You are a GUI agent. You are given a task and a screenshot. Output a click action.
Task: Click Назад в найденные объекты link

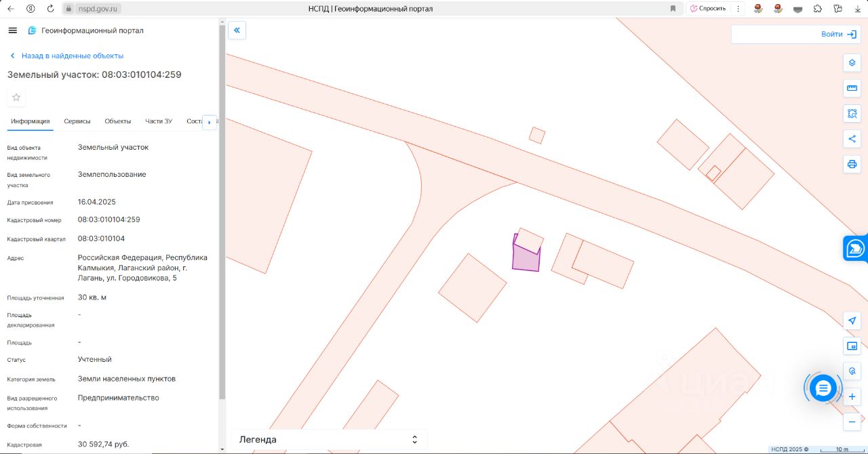point(66,56)
